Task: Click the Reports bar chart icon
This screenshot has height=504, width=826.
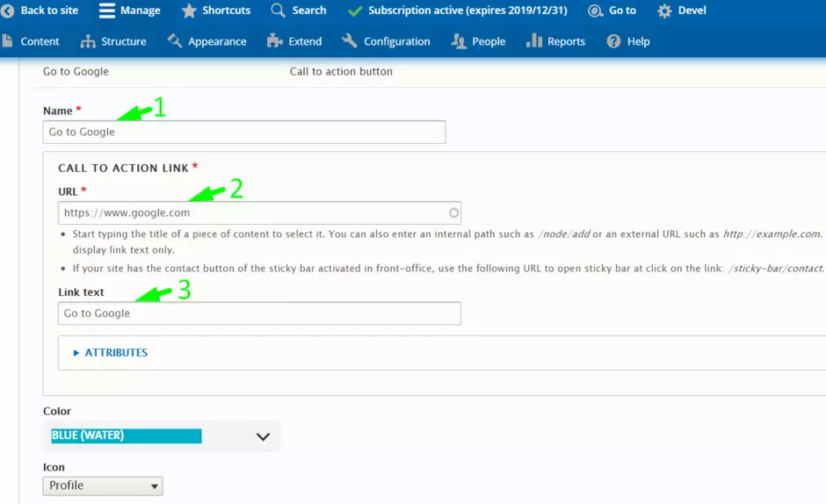Action: pyautogui.click(x=533, y=41)
